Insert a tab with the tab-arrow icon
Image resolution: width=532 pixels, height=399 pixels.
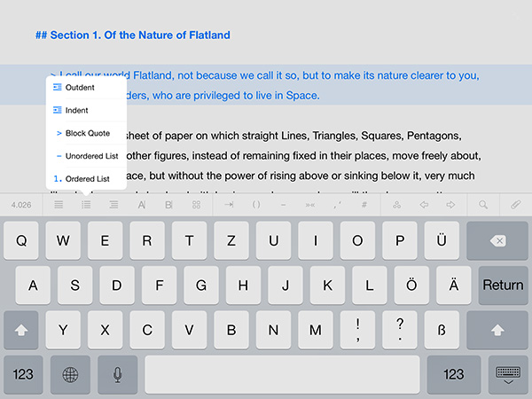tap(229, 205)
